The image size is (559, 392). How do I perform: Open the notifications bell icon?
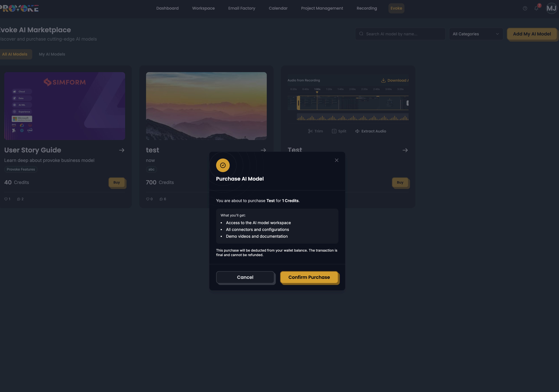pos(536,8)
